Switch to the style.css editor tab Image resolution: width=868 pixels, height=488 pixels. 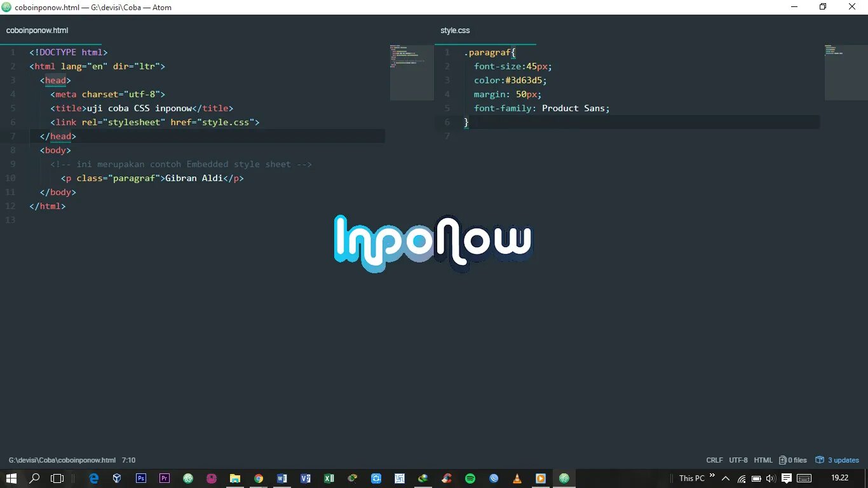click(455, 30)
